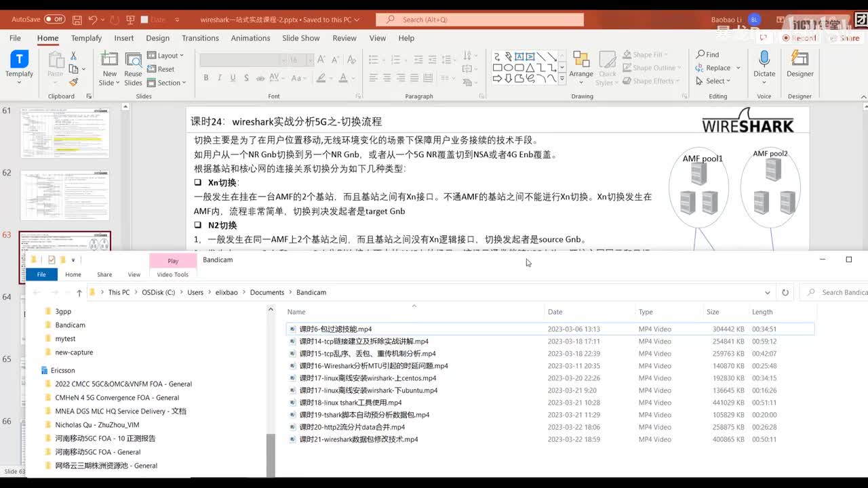Click Reset slide button
The width and height of the screenshot is (868, 488).
coord(161,69)
